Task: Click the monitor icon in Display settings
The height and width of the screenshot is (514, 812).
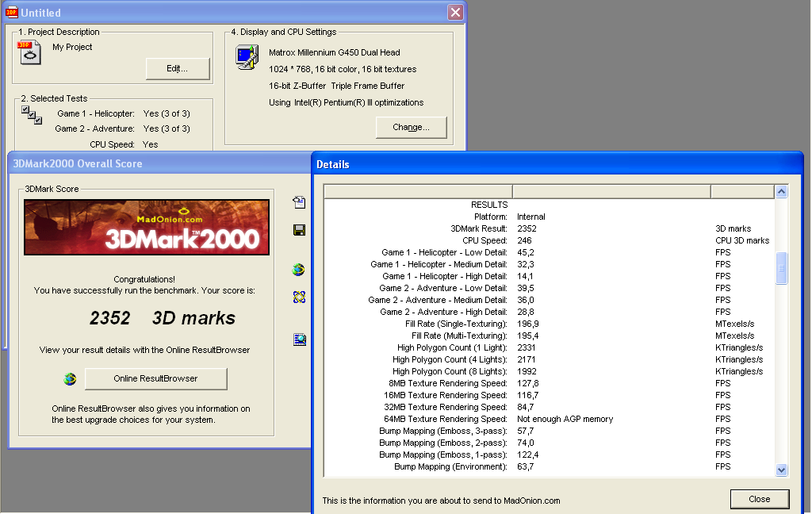Action: coord(247,57)
